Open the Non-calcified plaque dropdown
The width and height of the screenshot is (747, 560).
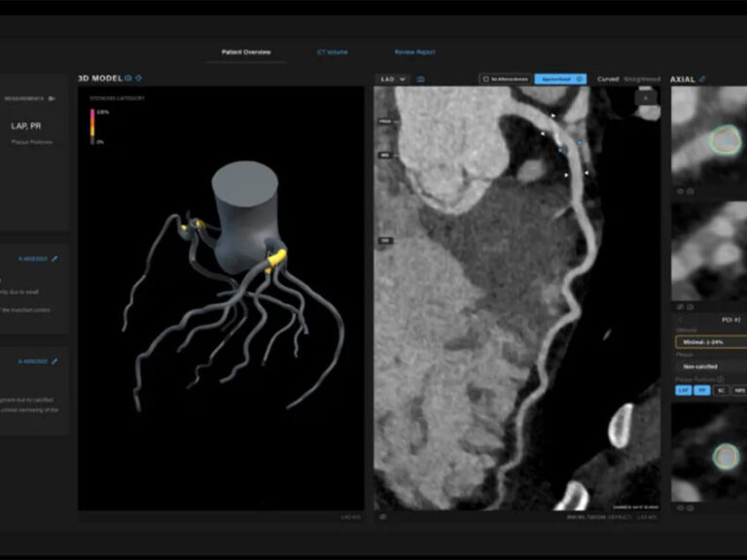coord(710,367)
